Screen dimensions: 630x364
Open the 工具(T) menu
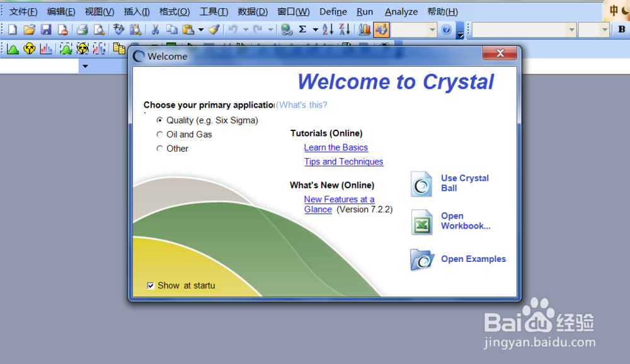214,12
